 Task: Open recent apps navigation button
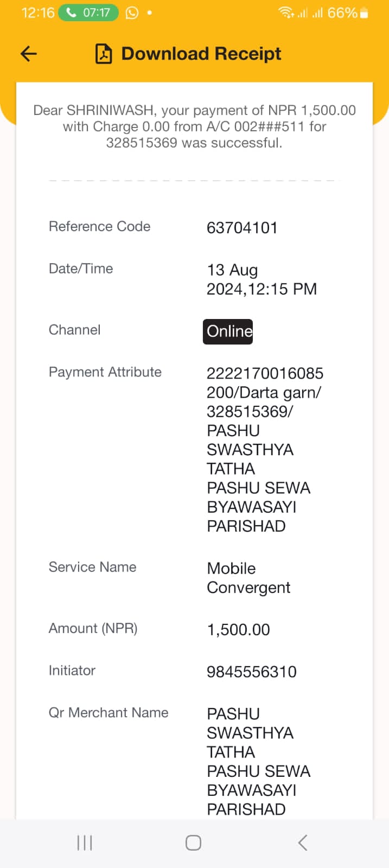[85, 843]
